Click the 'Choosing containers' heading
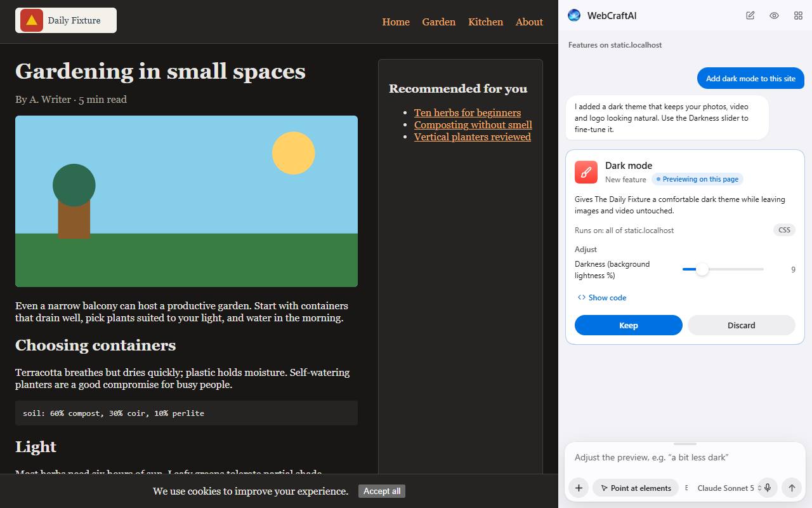The width and height of the screenshot is (812, 508). click(x=96, y=345)
